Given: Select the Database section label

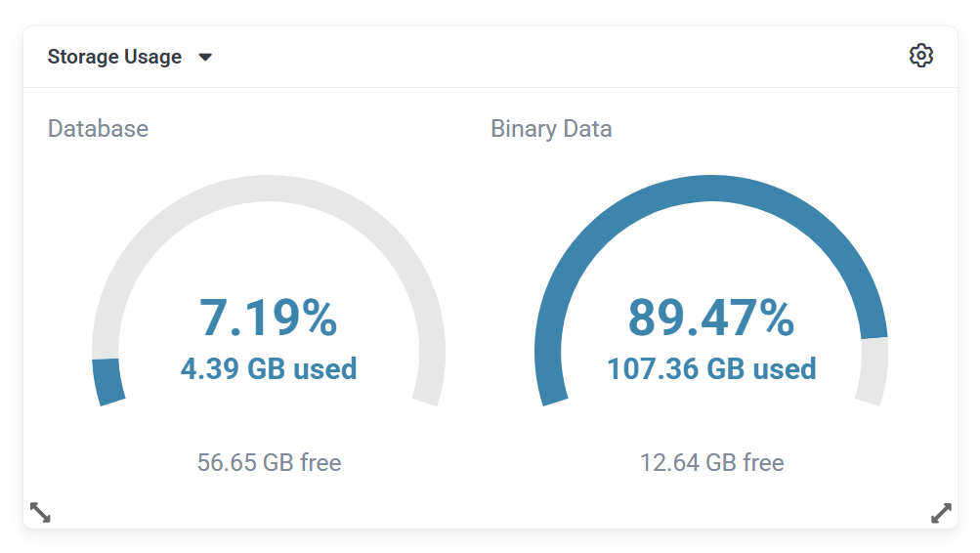Looking at the screenshot, I should pyautogui.click(x=98, y=129).
